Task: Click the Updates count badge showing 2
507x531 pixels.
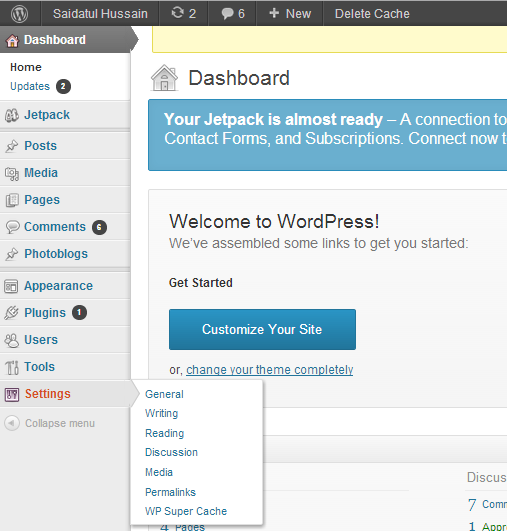Action: (63, 86)
